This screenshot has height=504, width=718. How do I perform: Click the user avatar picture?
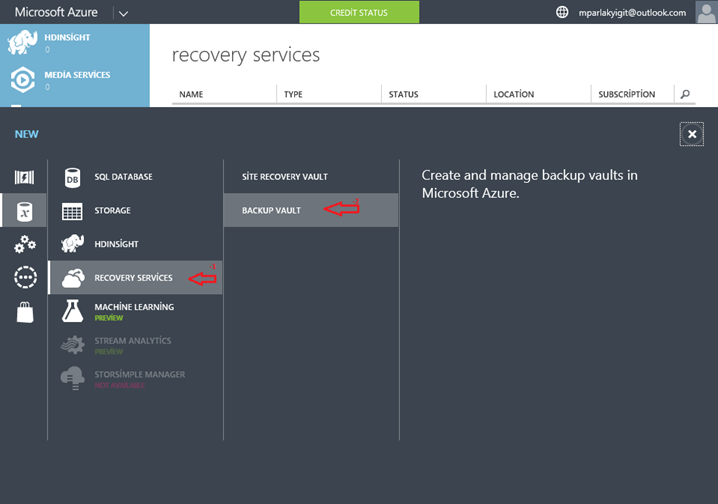[706, 12]
